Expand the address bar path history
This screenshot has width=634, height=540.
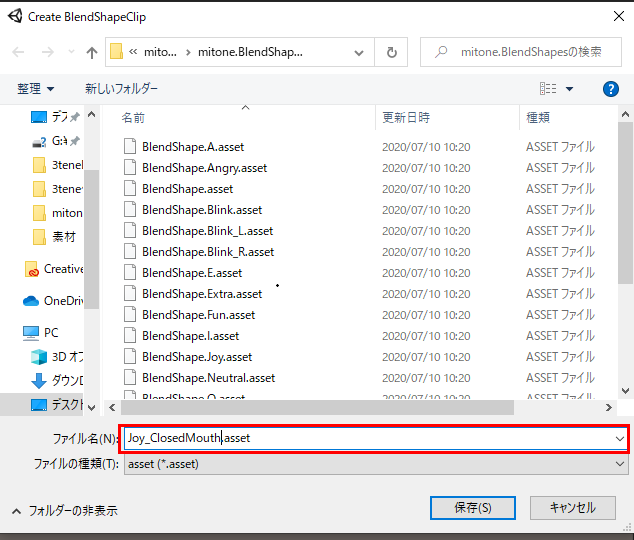pos(359,53)
